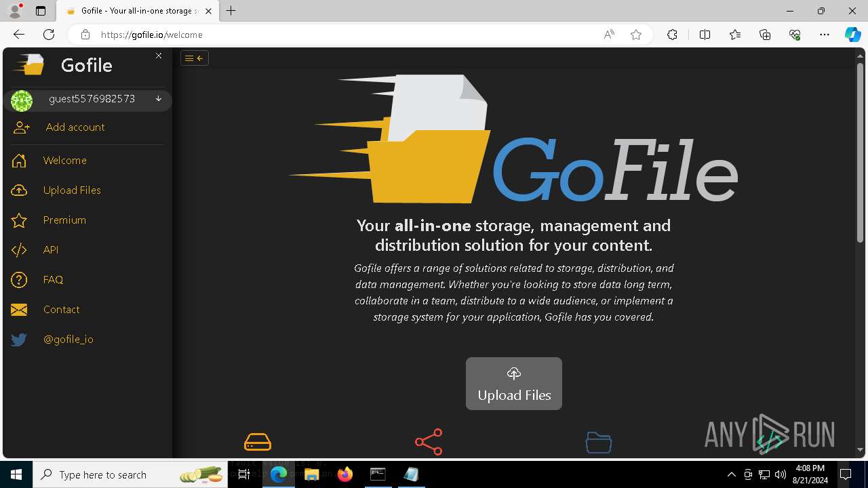Screen dimensions: 868x488
Task: Expand the guest5576982573 account dropdown arrow
Action: pos(159,99)
